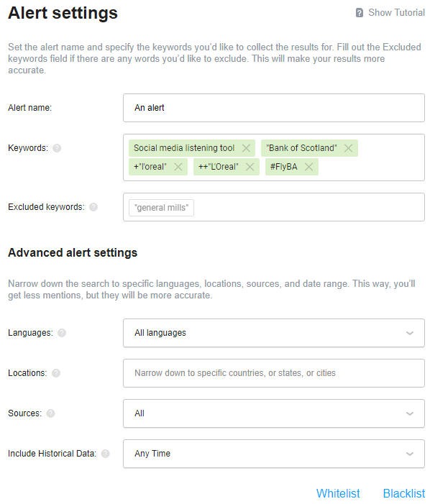
Task: Open the Show Tutorial link
Action: point(390,12)
